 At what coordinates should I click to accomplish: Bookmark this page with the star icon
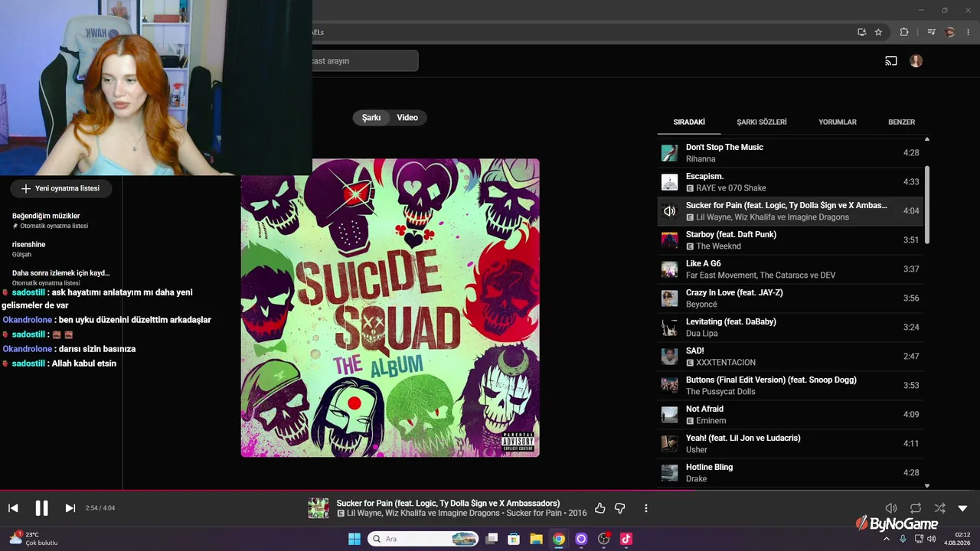[x=878, y=32]
